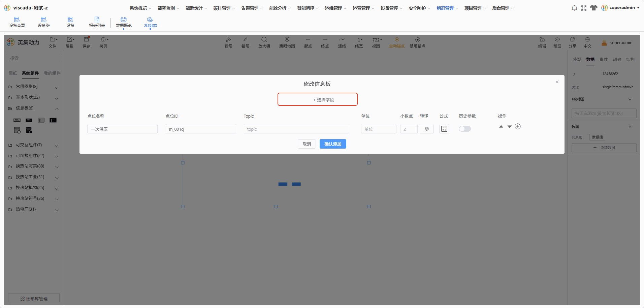
Task: Move row up with the up arrow
Action: point(501,126)
